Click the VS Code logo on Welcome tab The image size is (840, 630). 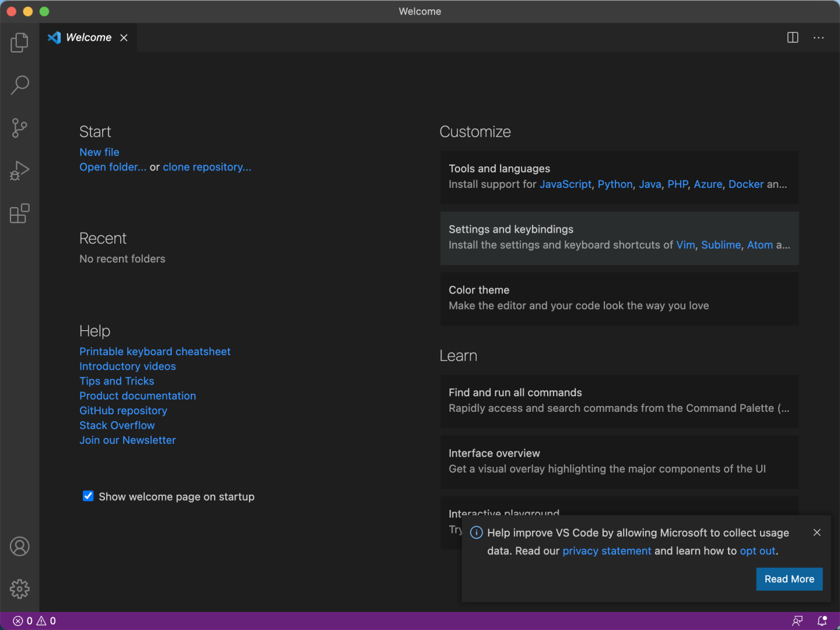pos(54,37)
